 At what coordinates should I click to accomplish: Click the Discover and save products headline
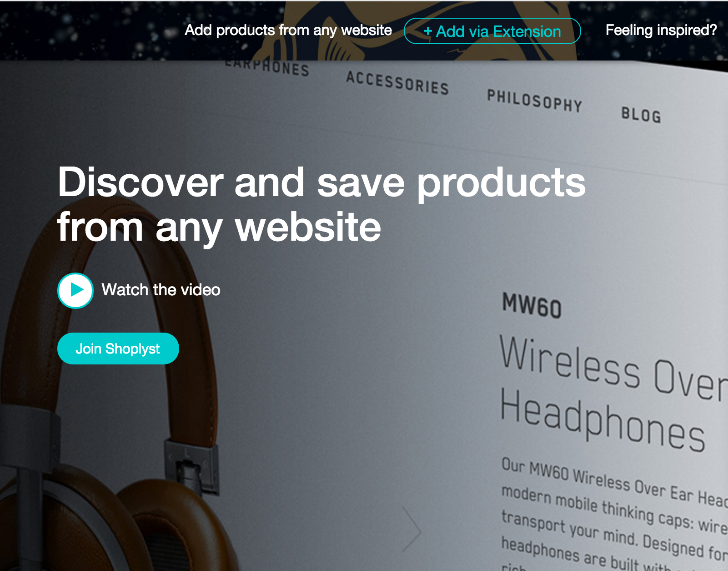tap(321, 182)
